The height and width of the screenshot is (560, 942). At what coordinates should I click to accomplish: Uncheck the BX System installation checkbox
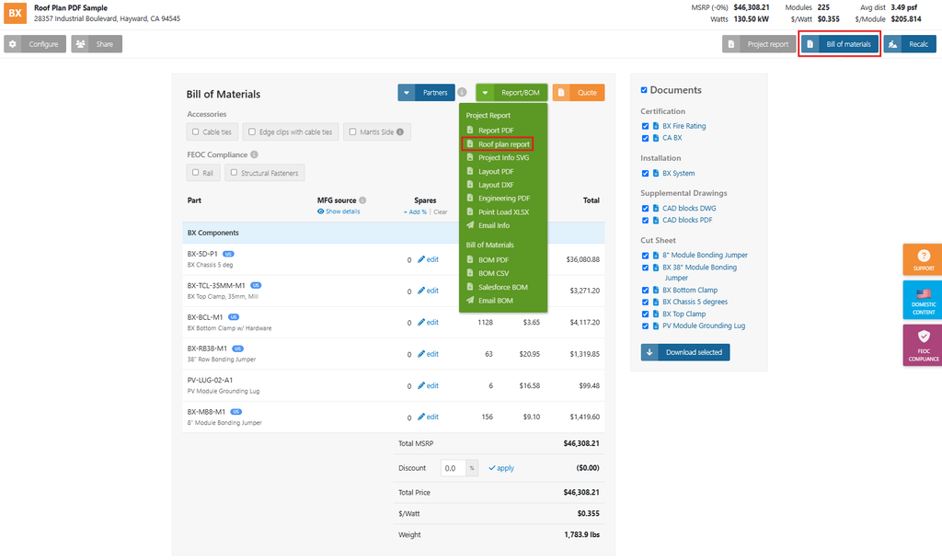click(x=645, y=174)
